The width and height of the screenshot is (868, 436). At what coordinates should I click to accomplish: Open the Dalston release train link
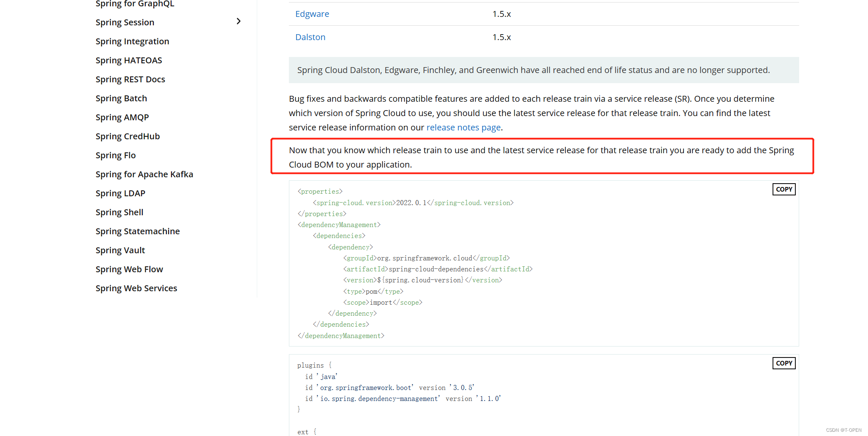click(x=310, y=37)
